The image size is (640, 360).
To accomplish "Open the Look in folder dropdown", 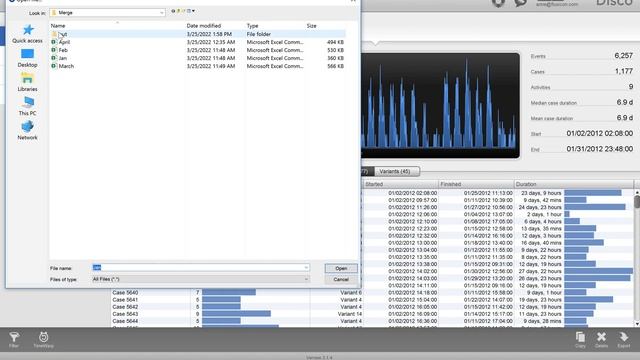I will coord(162,13).
